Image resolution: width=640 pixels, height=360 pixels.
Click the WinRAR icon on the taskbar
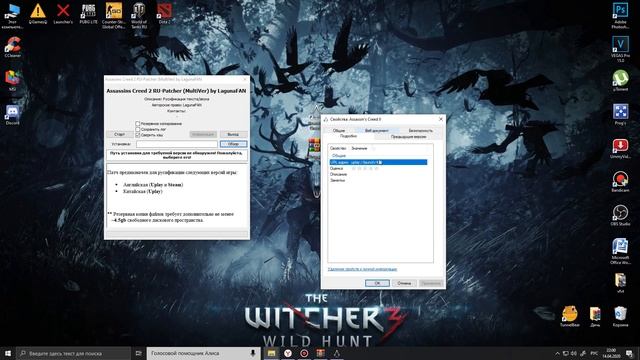pos(320,353)
